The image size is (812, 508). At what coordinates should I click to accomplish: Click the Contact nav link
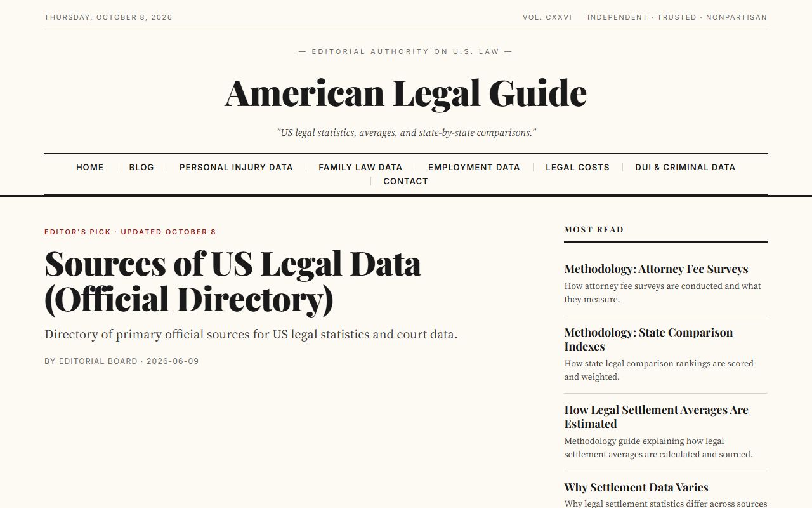coord(406,181)
